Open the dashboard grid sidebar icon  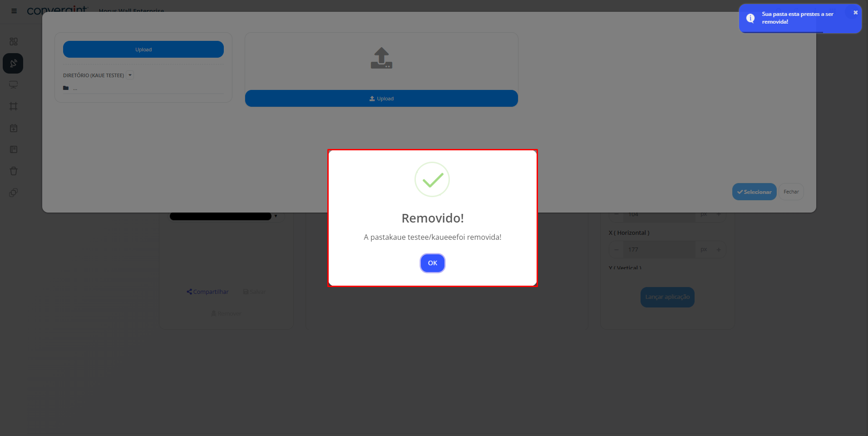click(14, 41)
